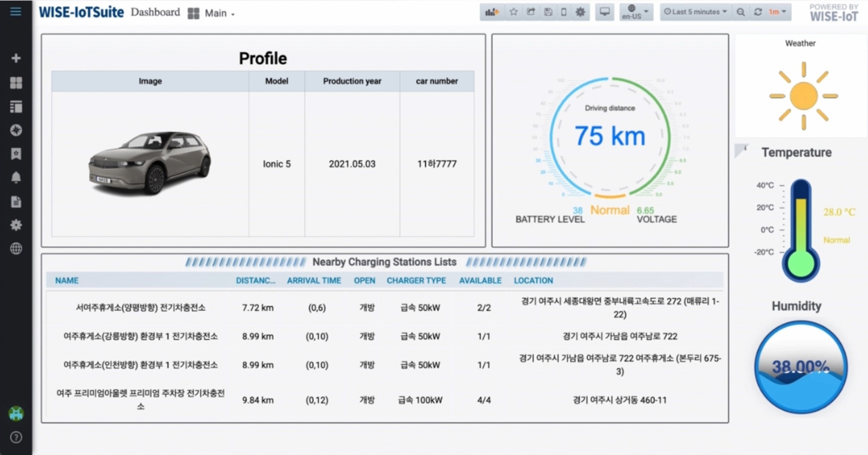Click the monitor view mode icon
The width and height of the screenshot is (868, 455).
pyautogui.click(x=605, y=12)
